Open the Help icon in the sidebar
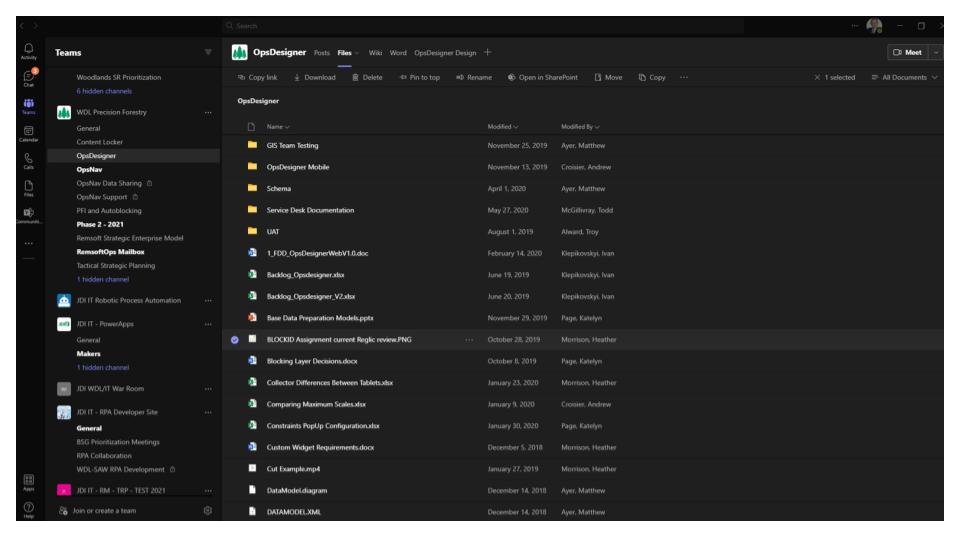Viewport: 960px width, 540px height. 29,509
